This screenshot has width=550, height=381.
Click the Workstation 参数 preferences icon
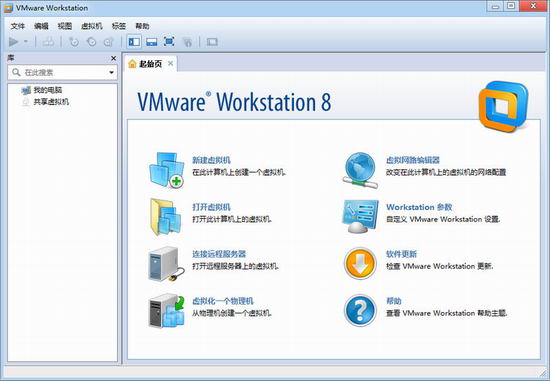click(x=361, y=216)
